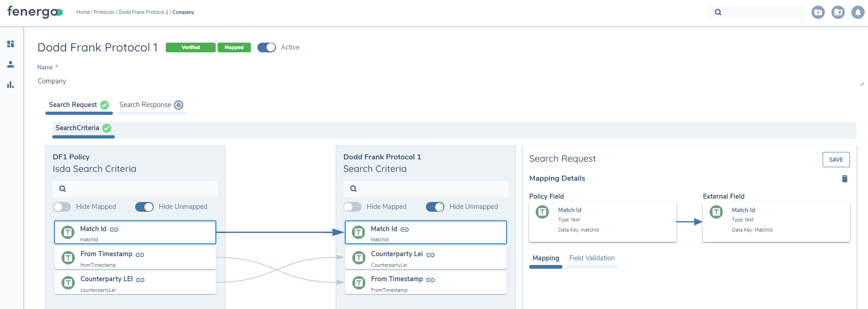This screenshot has height=309, width=868.
Task: Open the Field Validation tab
Action: (592, 258)
